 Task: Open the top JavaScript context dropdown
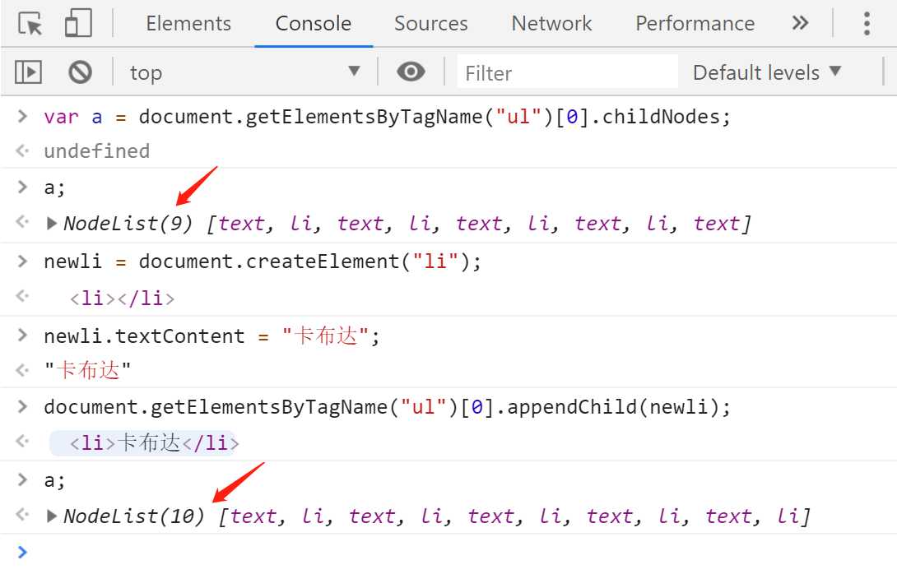tap(245, 72)
